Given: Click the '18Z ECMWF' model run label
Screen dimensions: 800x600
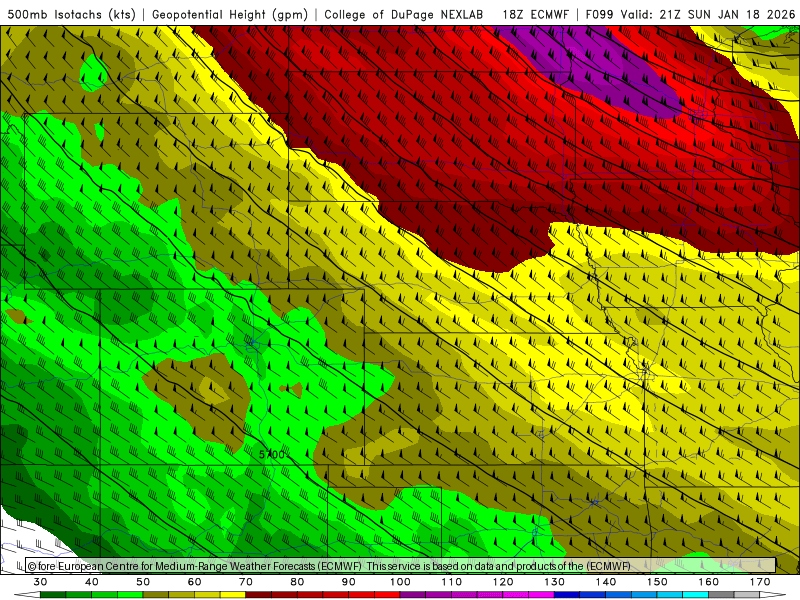Looking at the screenshot, I should tap(535, 14).
